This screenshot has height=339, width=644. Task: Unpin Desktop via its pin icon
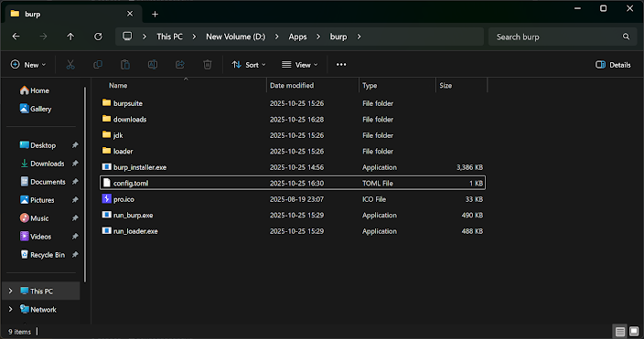75,145
